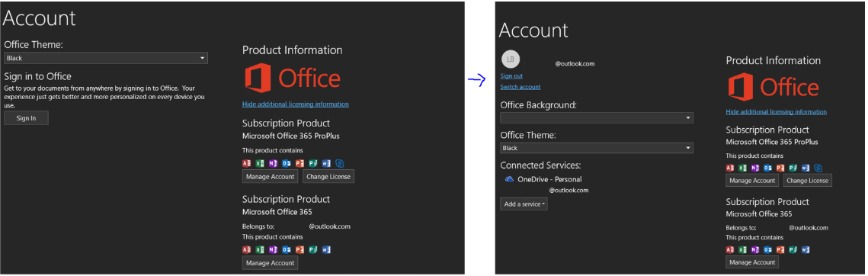868x276 pixels.
Task: Click the Switch account link
Action: [520, 87]
